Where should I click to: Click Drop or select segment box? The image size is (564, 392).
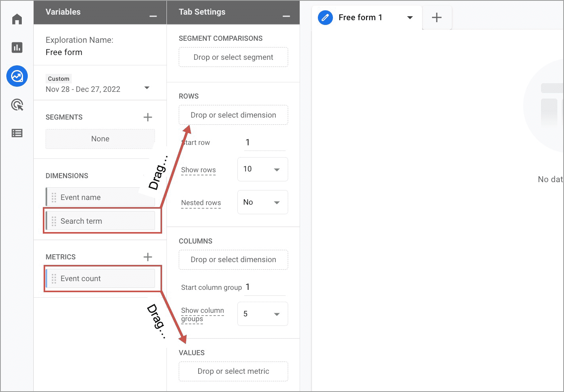(233, 57)
